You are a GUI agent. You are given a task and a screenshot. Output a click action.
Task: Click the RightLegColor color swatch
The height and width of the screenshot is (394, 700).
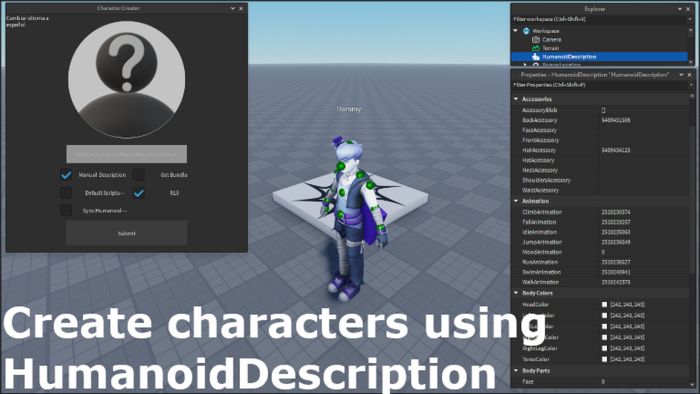tap(604, 348)
